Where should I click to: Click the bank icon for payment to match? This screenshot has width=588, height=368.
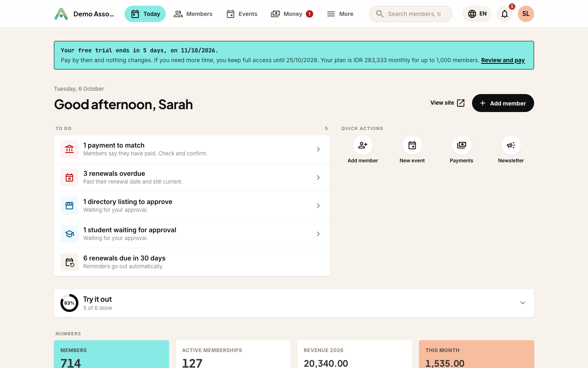[x=69, y=149]
